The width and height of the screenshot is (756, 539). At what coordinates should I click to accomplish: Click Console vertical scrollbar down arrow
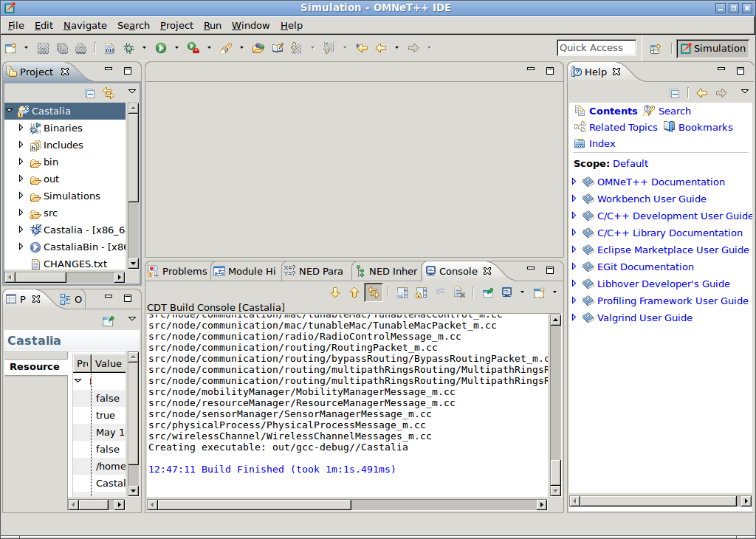555,491
